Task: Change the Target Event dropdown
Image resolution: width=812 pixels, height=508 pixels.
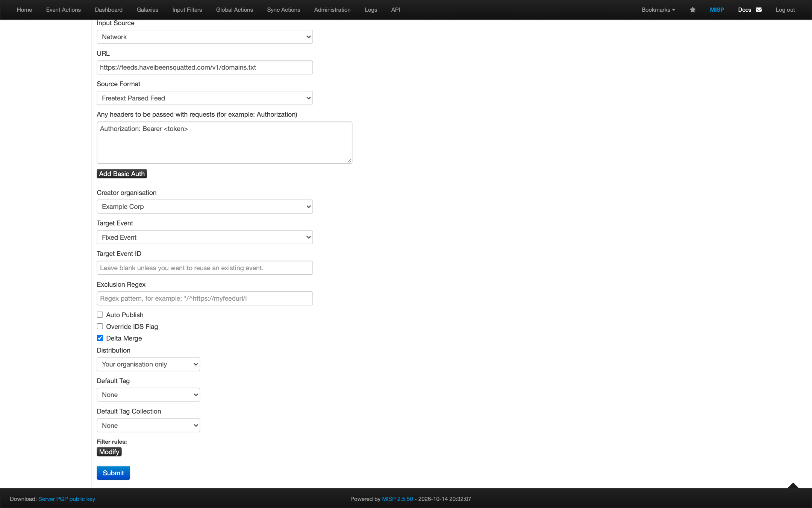Action: tap(205, 237)
